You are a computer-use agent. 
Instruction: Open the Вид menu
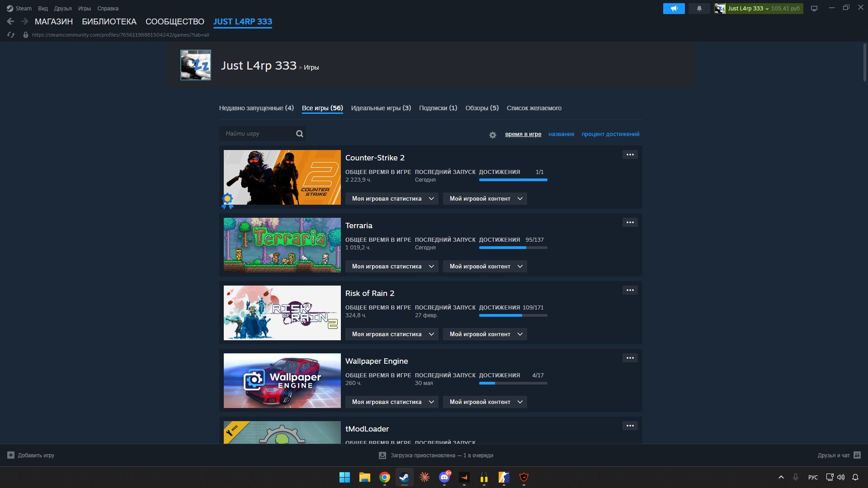tap(43, 9)
